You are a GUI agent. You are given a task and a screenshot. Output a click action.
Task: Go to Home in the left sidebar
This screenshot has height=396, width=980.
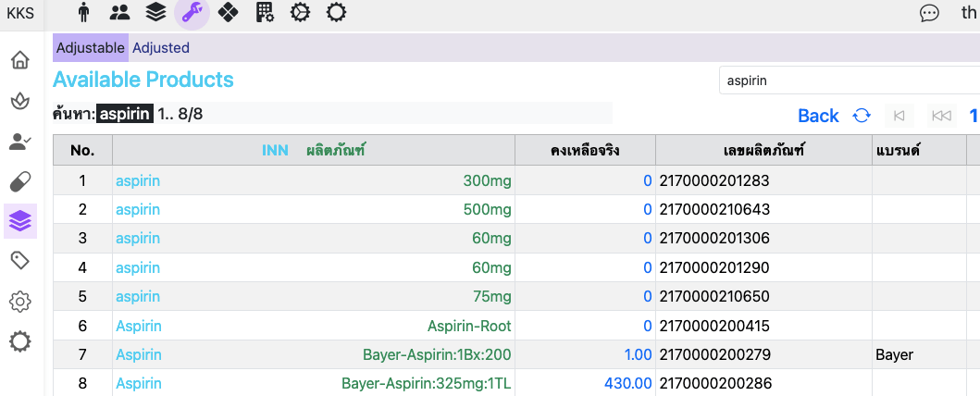point(19,61)
